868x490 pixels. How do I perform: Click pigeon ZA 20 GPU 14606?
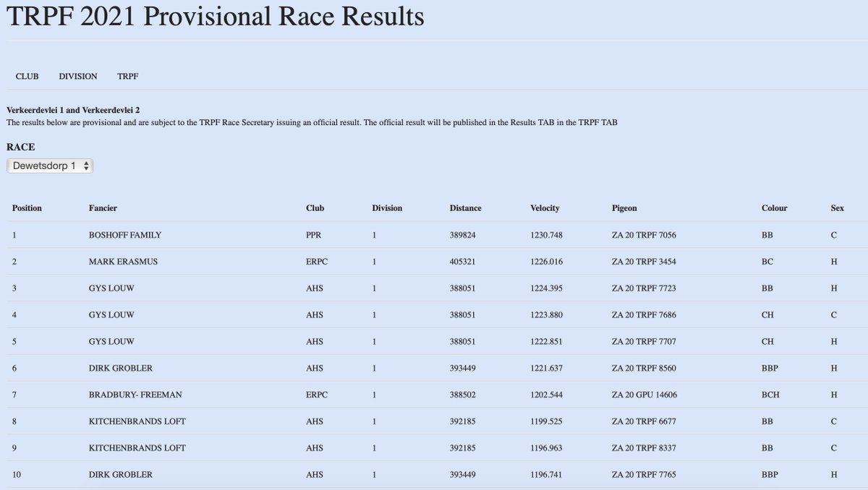coord(644,395)
